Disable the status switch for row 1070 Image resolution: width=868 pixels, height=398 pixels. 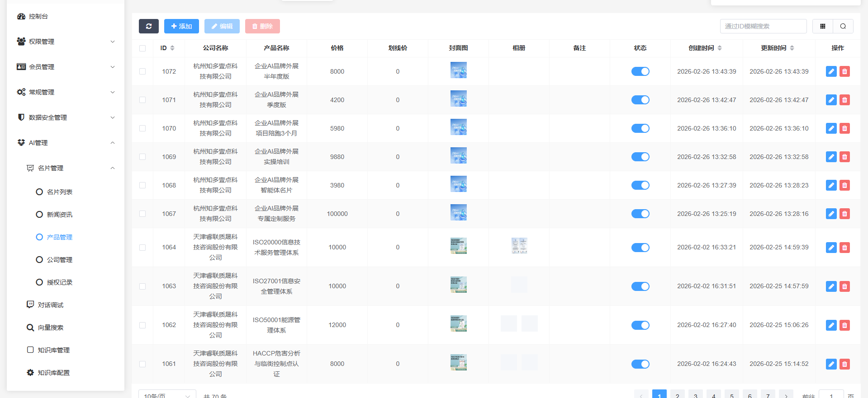(x=640, y=128)
